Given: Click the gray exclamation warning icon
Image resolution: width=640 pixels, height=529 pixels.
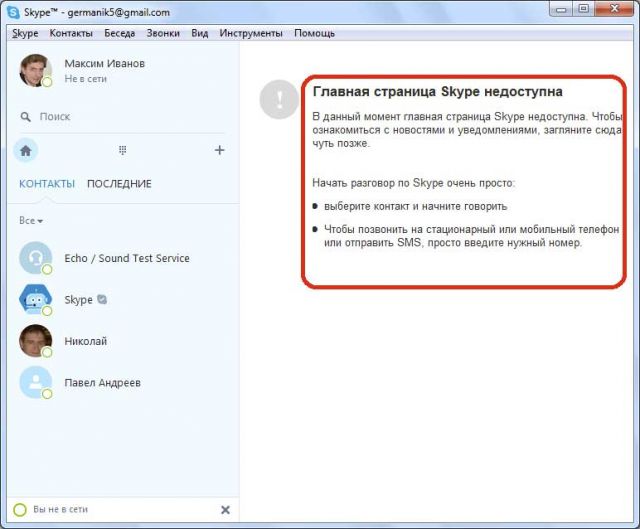Looking at the screenshot, I should (279, 99).
